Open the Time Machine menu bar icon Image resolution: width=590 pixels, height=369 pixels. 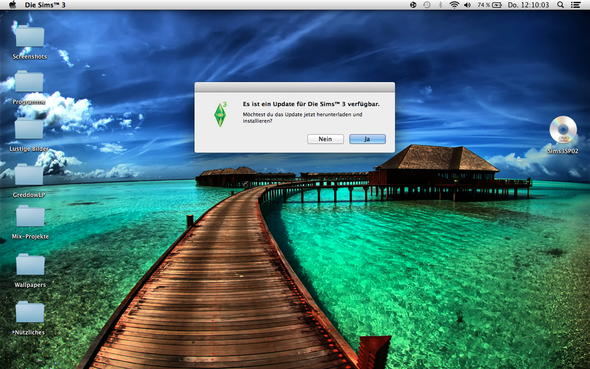click(427, 5)
